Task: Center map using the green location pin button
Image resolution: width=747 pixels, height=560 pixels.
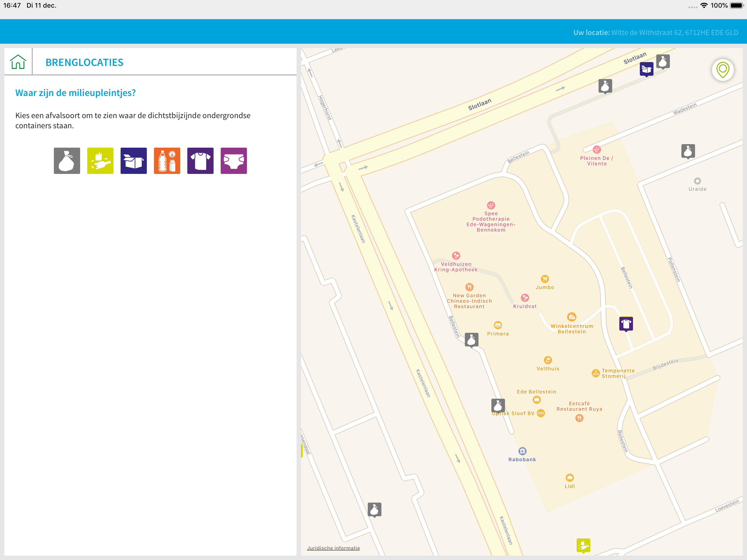Action: click(x=723, y=70)
